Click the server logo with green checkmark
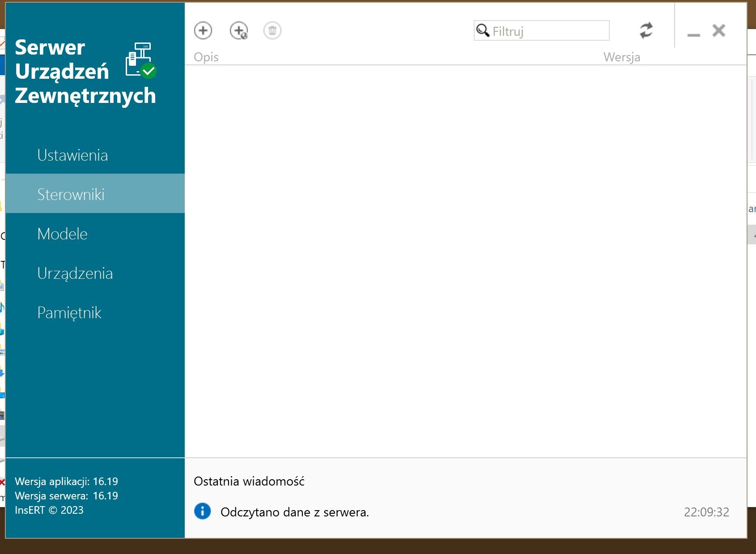Image resolution: width=756 pixels, height=554 pixels. tap(140, 60)
